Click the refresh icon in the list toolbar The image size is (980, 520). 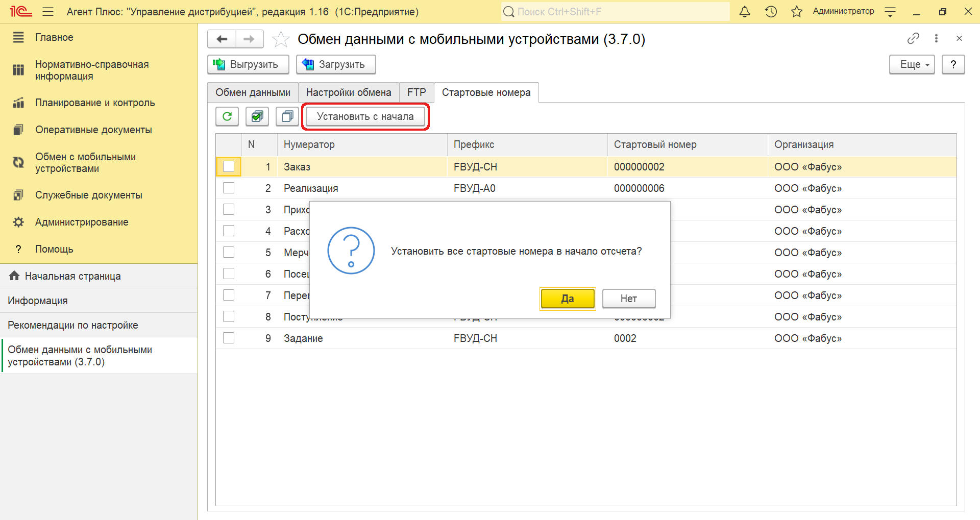coord(227,116)
